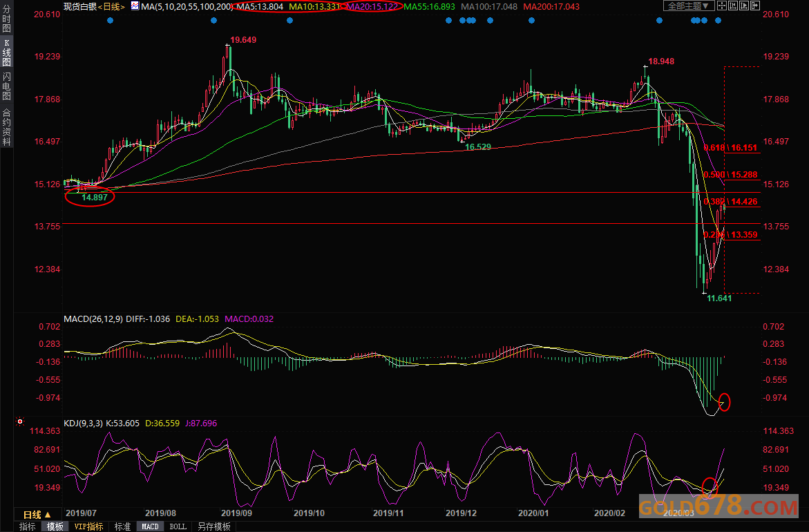Viewport: 809px width, 532px height.
Task: Click the MA5:13.804 value
Action: coord(260,7)
